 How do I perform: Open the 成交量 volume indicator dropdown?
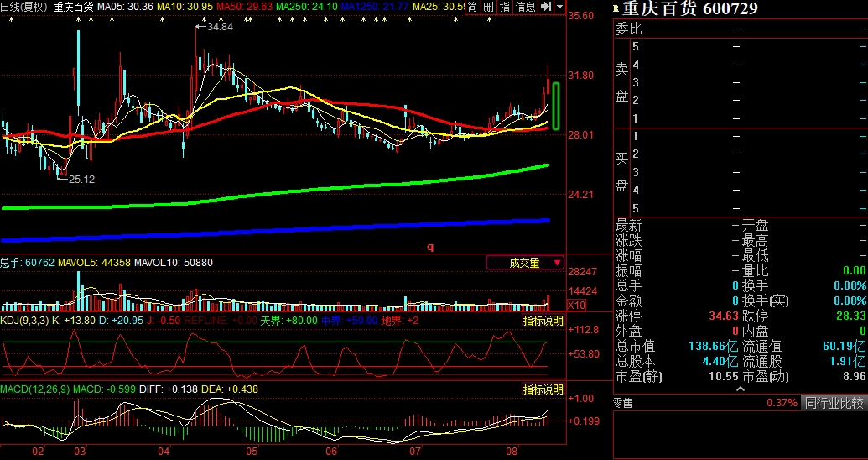pyautogui.click(x=525, y=263)
